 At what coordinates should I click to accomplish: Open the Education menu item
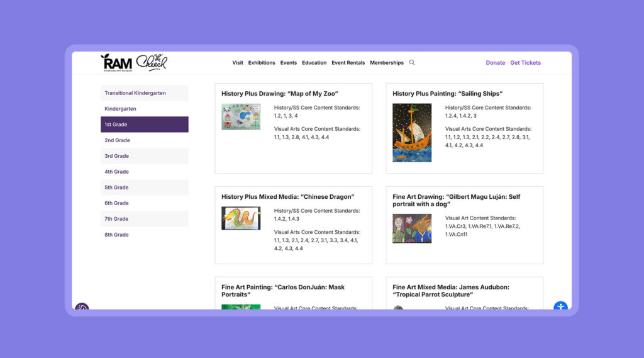pos(314,63)
